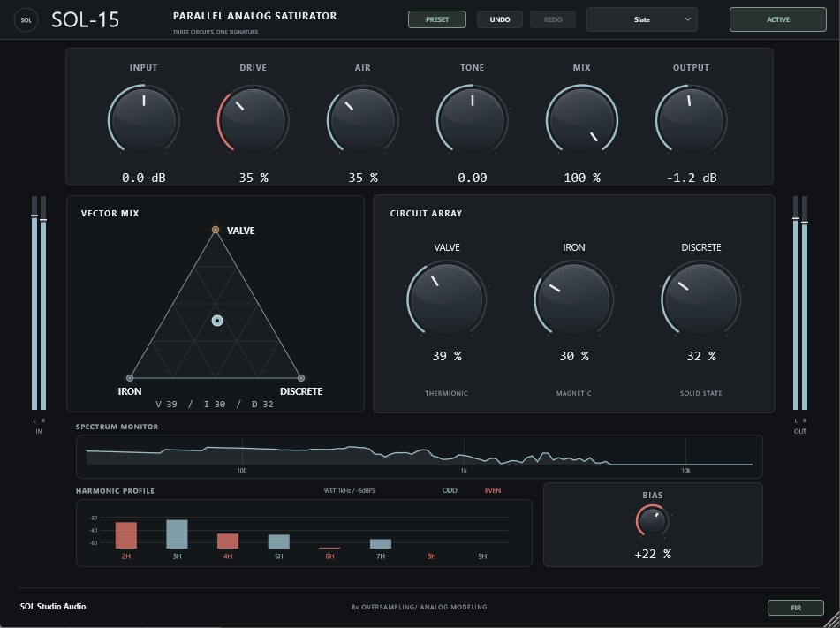Click the air value 35 % under AIR

tap(363, 178)
